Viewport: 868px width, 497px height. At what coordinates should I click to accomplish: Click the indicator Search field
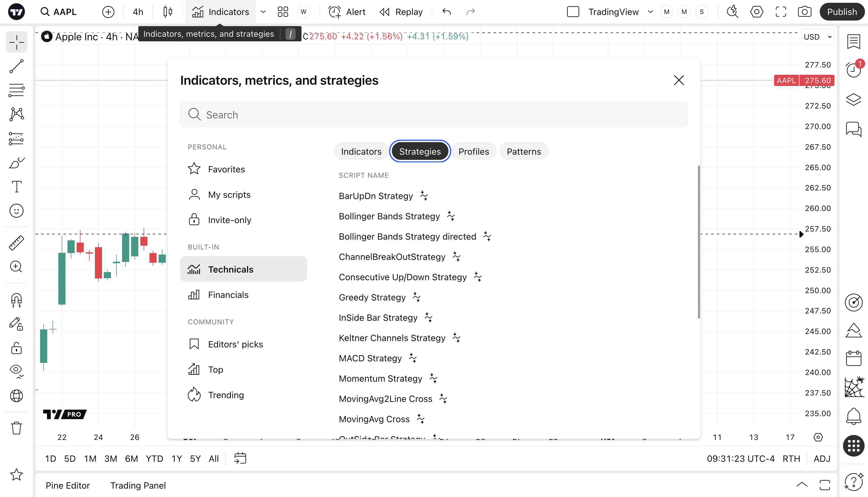pyautogui.click(x=434, y=115)
